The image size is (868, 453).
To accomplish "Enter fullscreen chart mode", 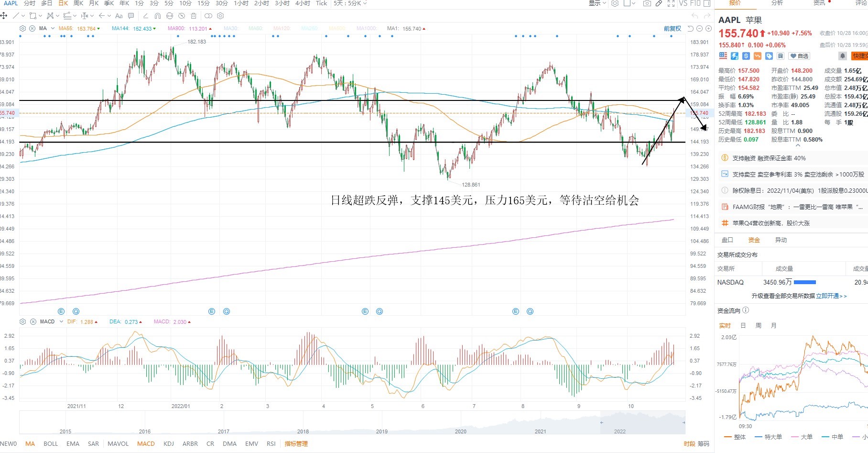I will [671, 3].
